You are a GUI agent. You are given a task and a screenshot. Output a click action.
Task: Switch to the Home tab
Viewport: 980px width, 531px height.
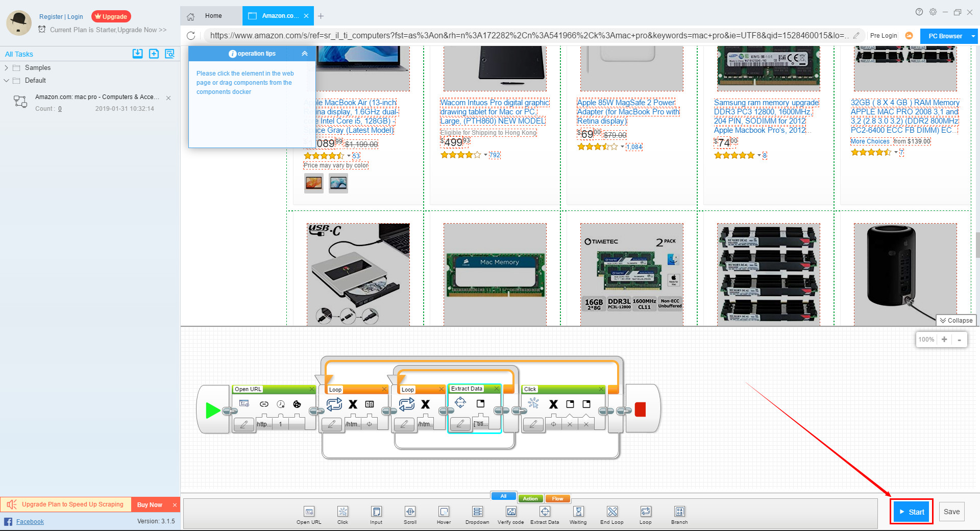tap(212, 16)
